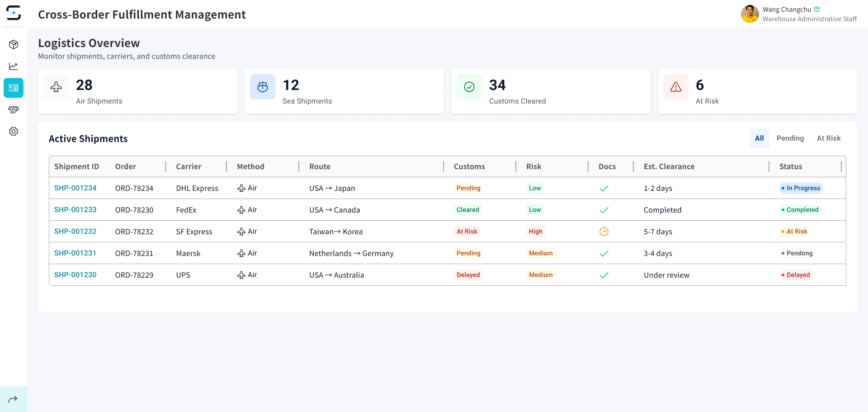Click the pending docs clock icon for SHP-001232
This screenshot has height=412, width=868.
[604, 232]
